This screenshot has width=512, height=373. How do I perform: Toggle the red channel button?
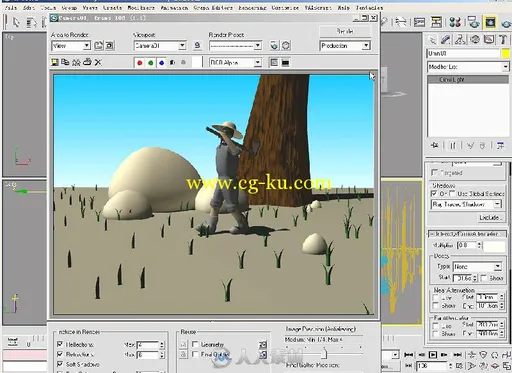(140, 63)
